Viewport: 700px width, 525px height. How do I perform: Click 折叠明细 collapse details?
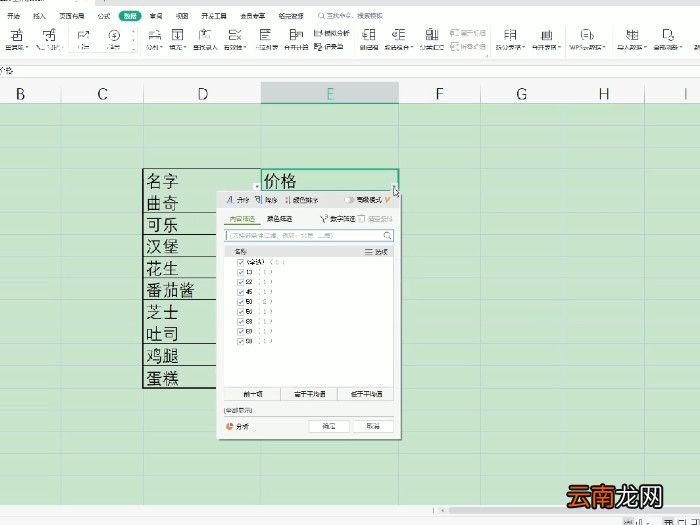coord(467,46)
